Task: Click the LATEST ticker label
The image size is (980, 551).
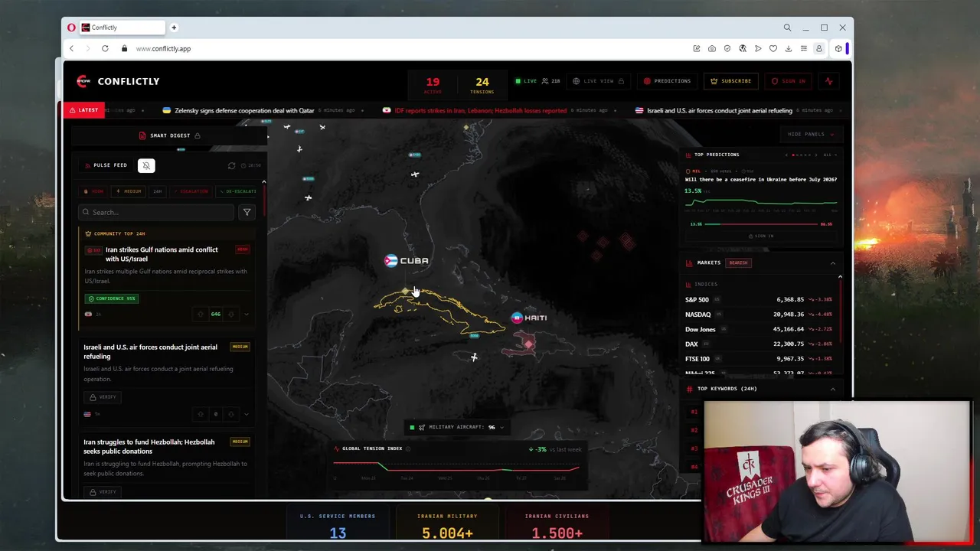Action: click(83, 110)
